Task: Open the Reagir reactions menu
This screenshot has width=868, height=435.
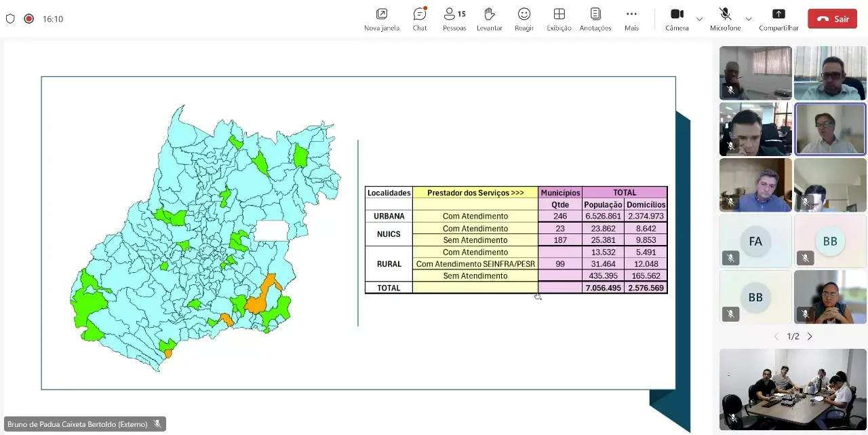Action: (x=524, y=19)
